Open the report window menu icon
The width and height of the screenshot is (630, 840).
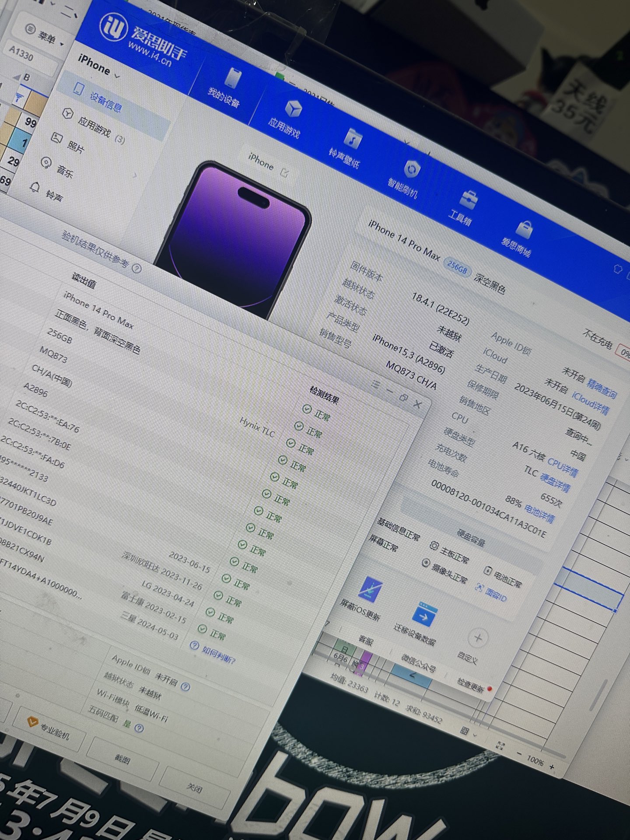pyautogui.click(x=375, y=384)
